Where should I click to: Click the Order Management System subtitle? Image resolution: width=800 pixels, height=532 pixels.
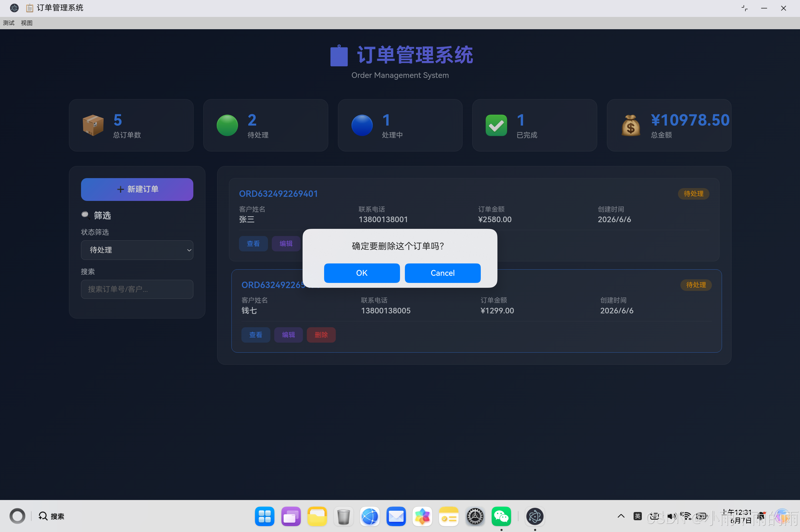pyautogui.click(x=400, y=75)
